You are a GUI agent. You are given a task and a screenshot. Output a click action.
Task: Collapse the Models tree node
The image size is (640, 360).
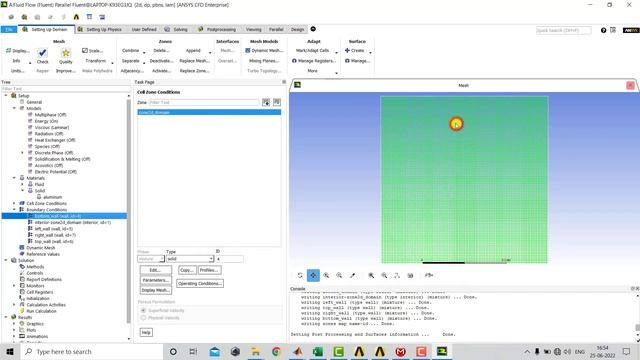14,108
